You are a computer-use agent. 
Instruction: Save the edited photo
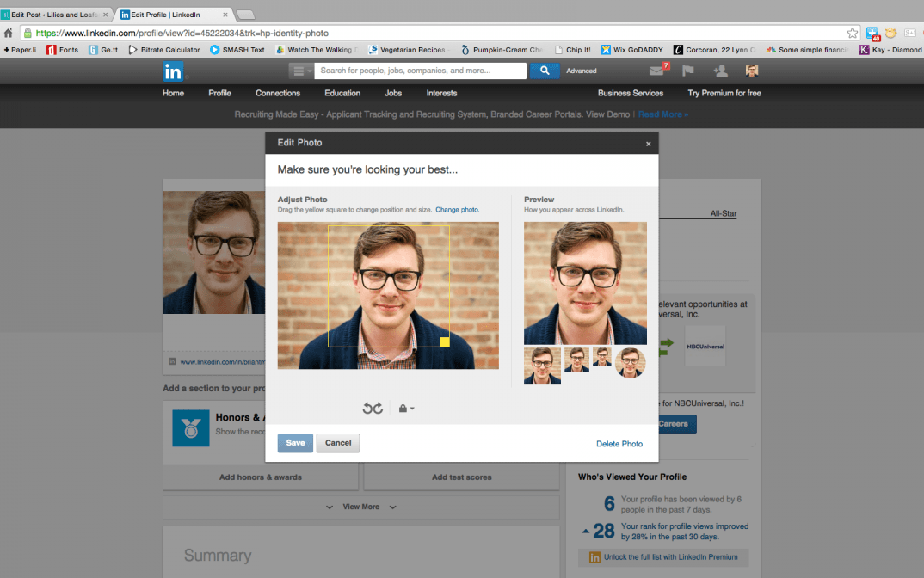point(295,443)
